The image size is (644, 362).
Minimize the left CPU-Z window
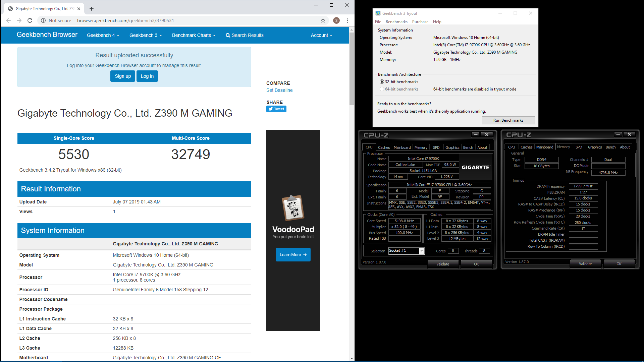pos(475,134)
